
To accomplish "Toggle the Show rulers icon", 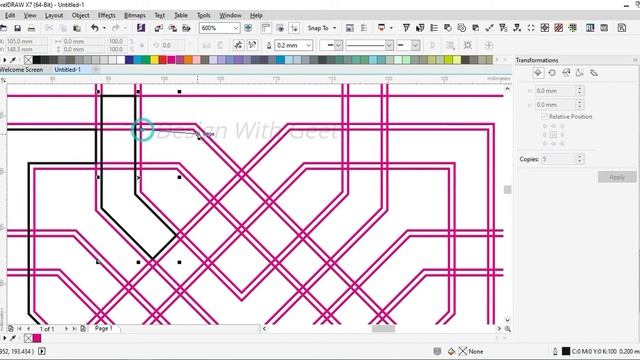I will (266, 28).
